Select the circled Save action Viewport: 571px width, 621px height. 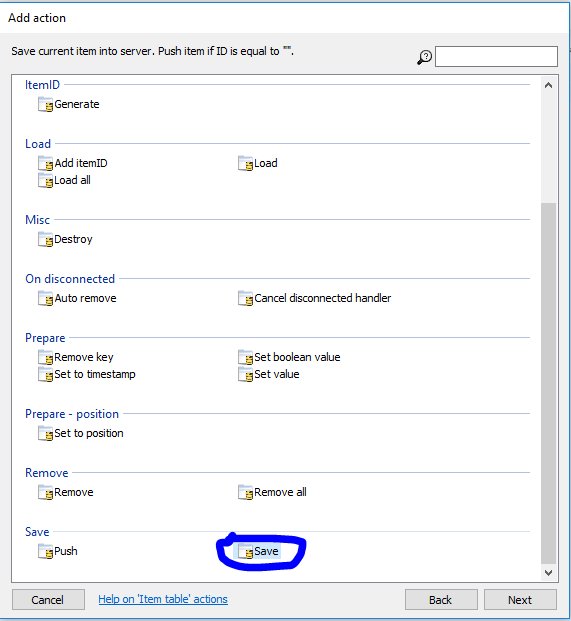click(x=258, y=551)
